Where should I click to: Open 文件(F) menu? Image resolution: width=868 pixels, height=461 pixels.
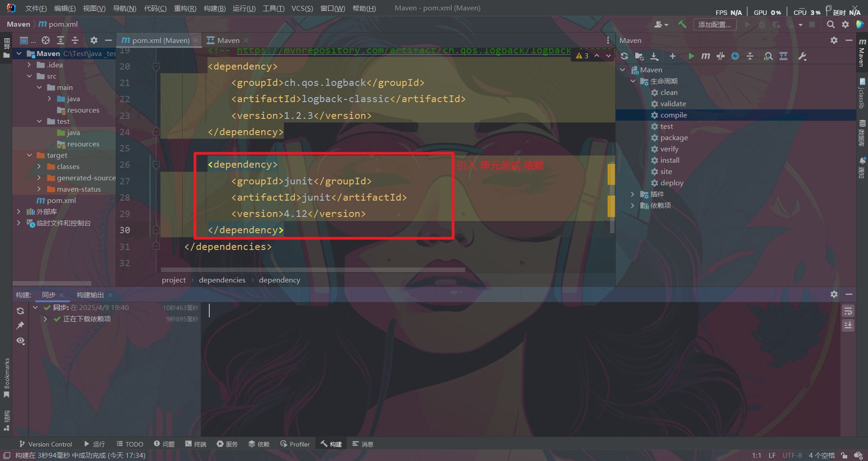point(36,9)
